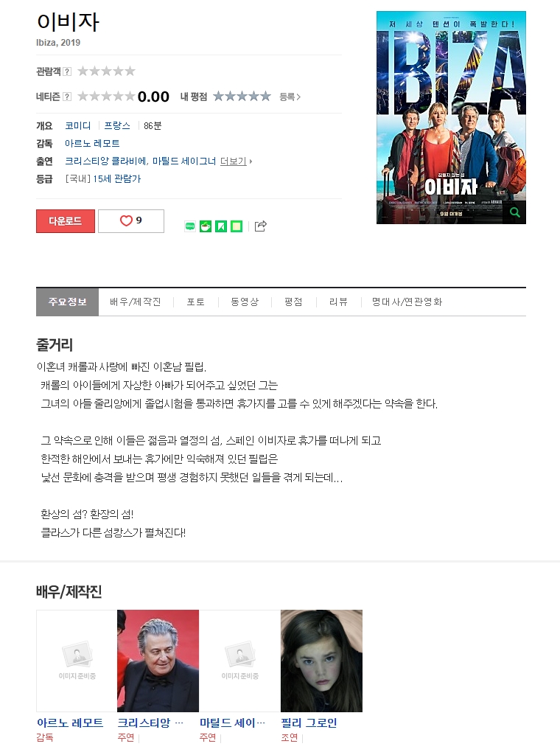Image resolution: width=560 pixels, height=755 pixels.
Task: Switch to the 포토 tab
Action: tap(196, 302)
